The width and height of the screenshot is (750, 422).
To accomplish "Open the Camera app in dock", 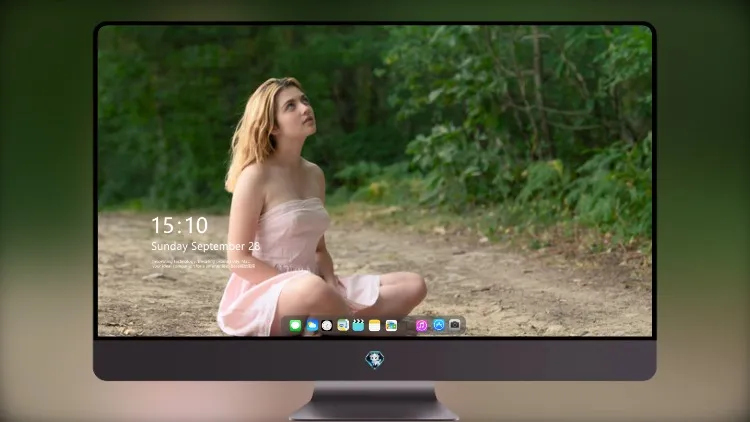I will coord(455,325).
